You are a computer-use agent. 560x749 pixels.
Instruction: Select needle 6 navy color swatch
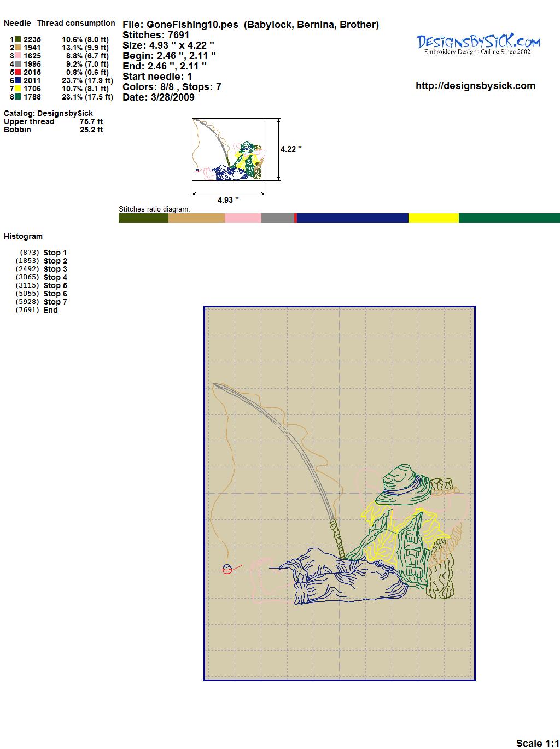18,80
